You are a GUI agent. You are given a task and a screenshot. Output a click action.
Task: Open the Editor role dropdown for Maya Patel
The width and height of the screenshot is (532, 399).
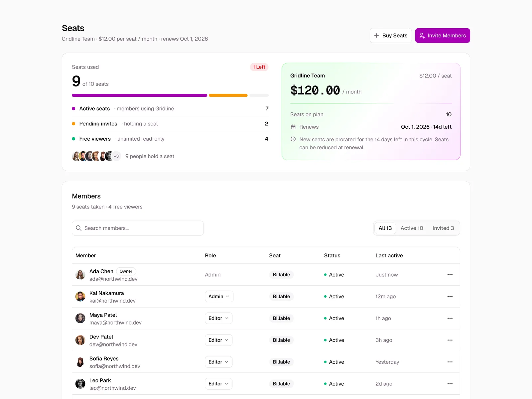218,318
